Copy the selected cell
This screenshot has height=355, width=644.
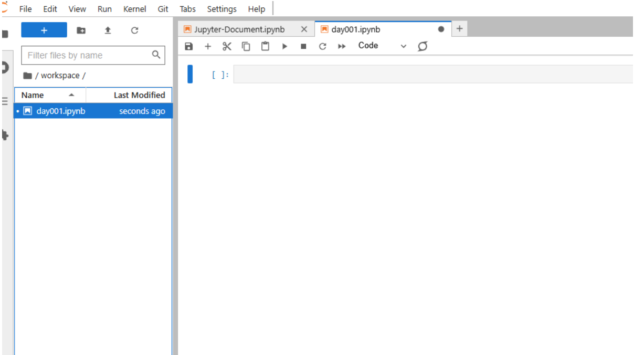(246, 46)
